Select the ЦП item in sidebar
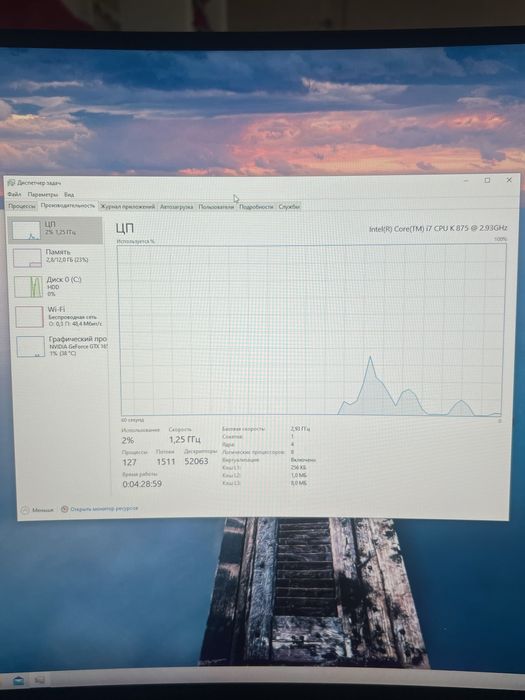 point(55,230)
